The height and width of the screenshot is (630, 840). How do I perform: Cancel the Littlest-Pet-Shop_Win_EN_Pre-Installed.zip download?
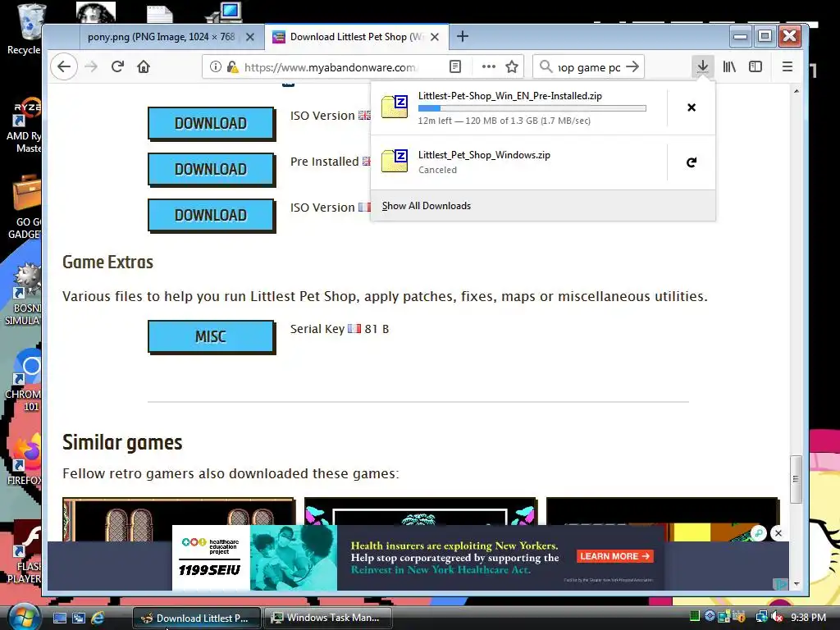pos(691,107)
